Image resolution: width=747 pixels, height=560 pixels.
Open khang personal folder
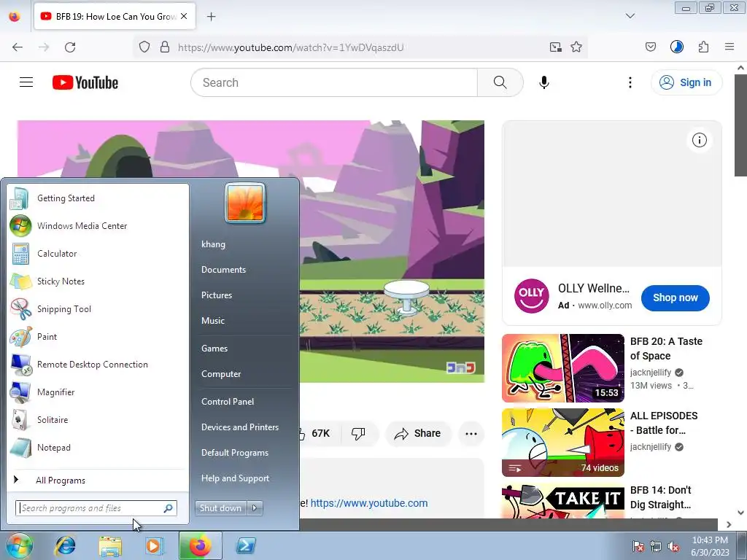click(213, 244)
